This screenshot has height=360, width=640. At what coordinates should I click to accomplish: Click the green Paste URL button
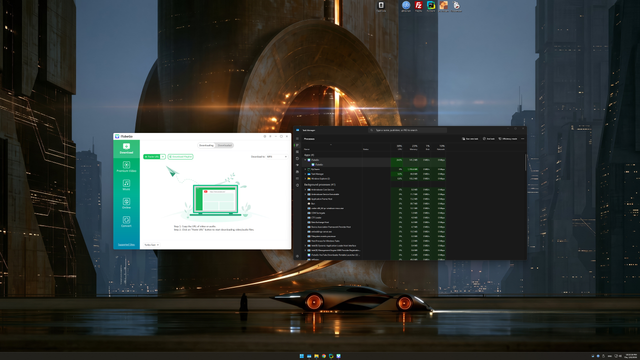click(x=151, y=157)
